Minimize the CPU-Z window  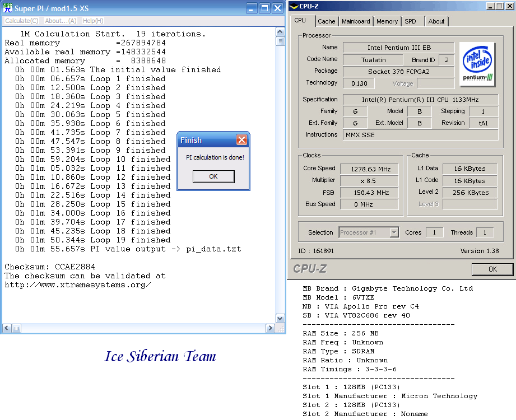[x=490, y=6]
